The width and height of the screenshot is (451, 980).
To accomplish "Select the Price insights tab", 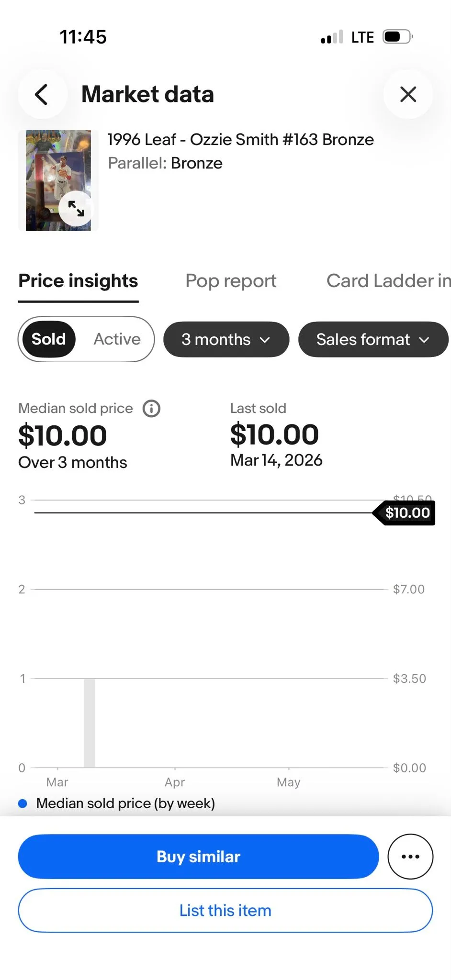I will coord(78,281).
